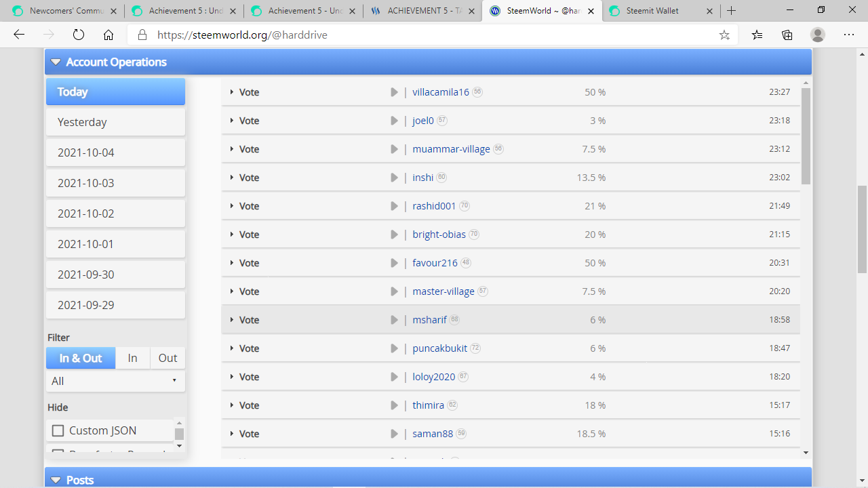Screen dimensions: 868x488
Task: Enable the Custom JSON hide checkbox
Action: coord(58,430)
